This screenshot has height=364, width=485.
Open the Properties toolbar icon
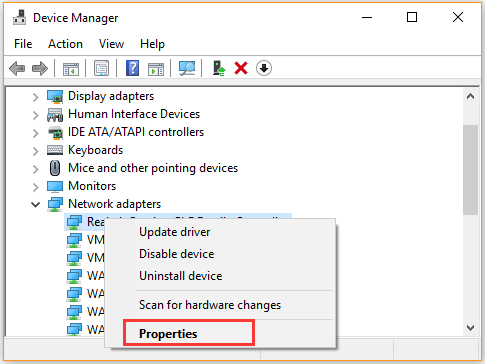tap(101, 68)
